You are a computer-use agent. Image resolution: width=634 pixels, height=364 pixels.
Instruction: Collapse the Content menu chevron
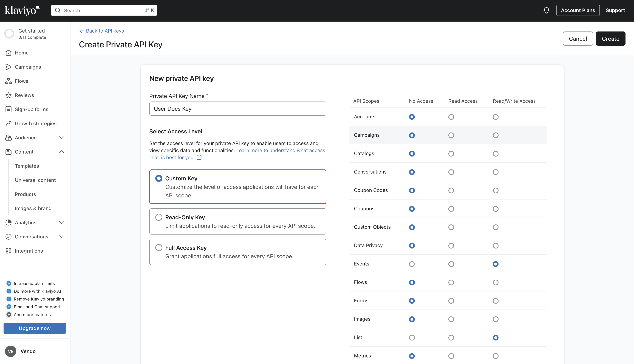coord(62,152)
